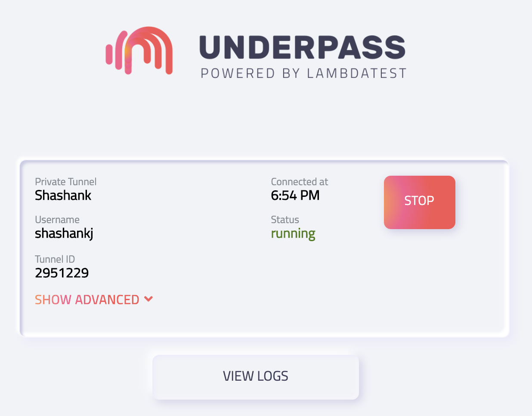Click the connected time 6:54 PM
The width and height of the screenshot is (532, 416).
pyautogui.click(x=295, y=196)
